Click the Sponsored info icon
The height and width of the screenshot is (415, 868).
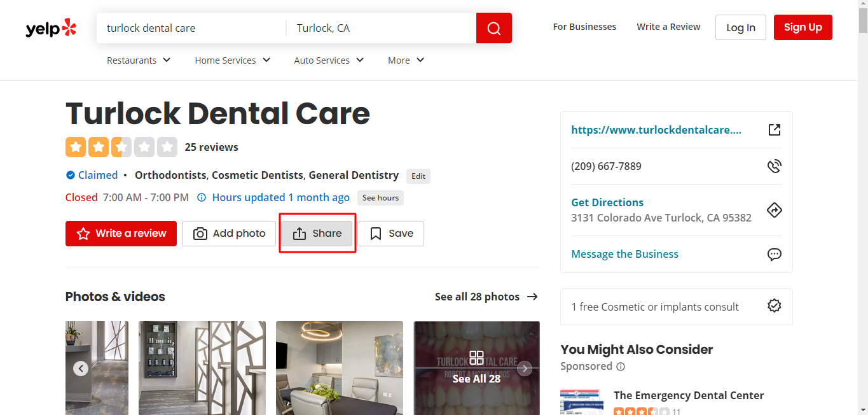point(621,367)
